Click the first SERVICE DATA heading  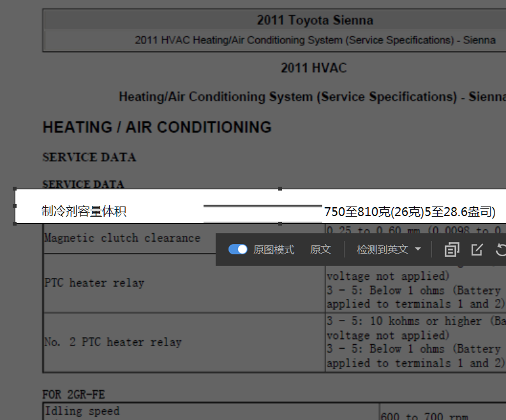[x=89, y=157]
